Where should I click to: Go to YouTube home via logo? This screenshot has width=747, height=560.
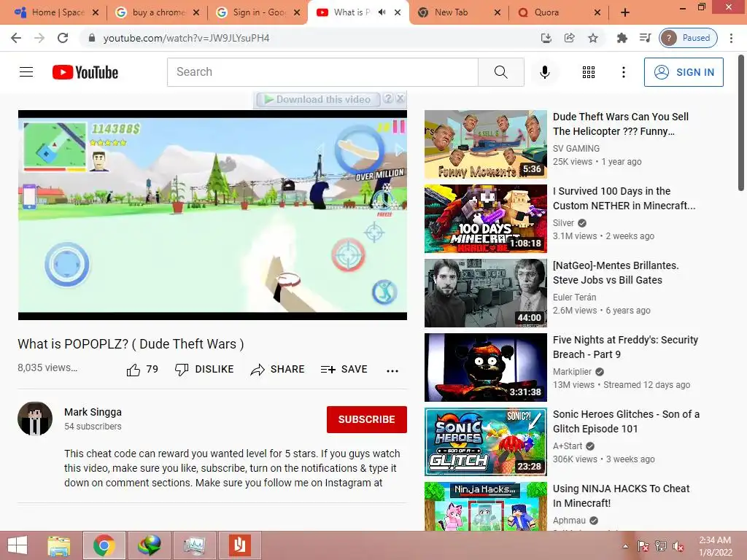pos(85,72)
